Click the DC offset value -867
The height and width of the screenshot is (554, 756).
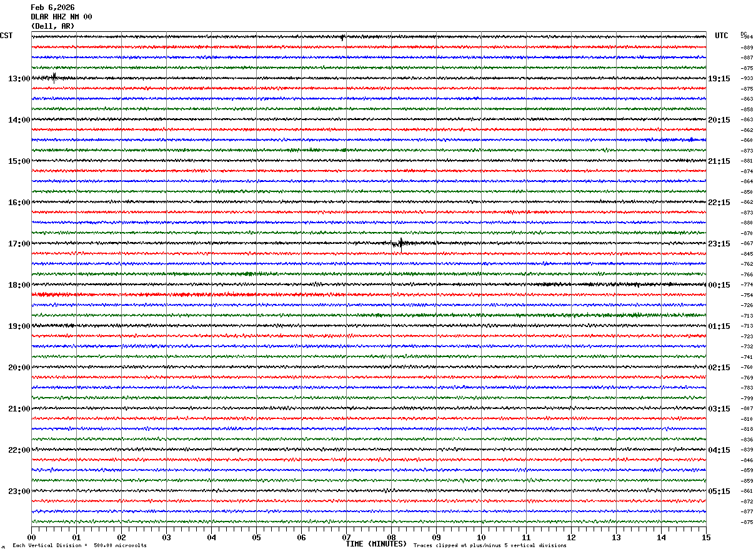click(747, 244)
